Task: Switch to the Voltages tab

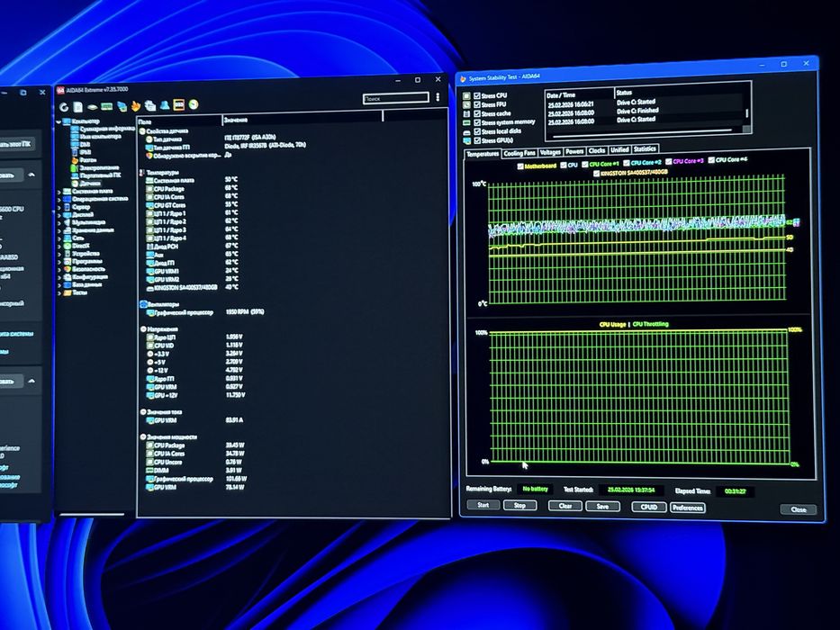Action: coord(550,152)
